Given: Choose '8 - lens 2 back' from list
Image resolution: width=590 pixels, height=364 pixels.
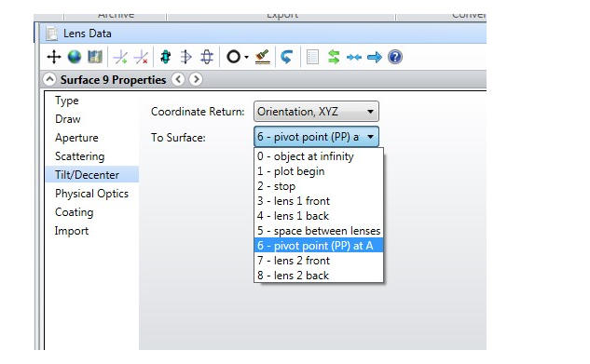Looking at the screenshot, I should (x=319, y=276).
